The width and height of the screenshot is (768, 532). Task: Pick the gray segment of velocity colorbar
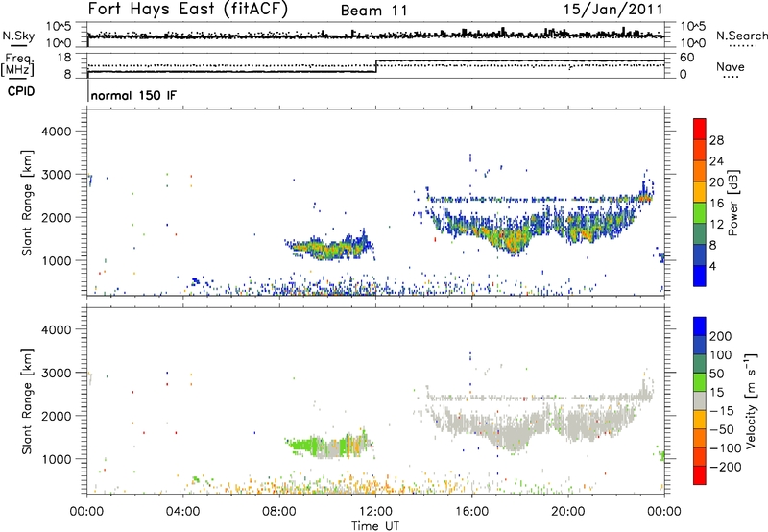click(700, 400)
